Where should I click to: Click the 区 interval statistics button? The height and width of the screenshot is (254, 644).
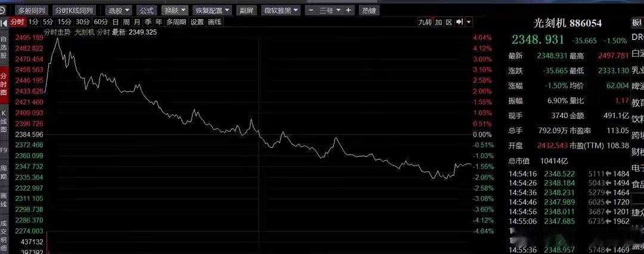coord(450,22)
